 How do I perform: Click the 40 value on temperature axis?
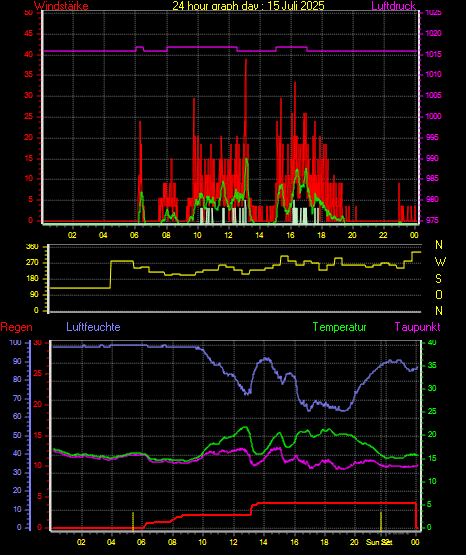tap(432, 343)
